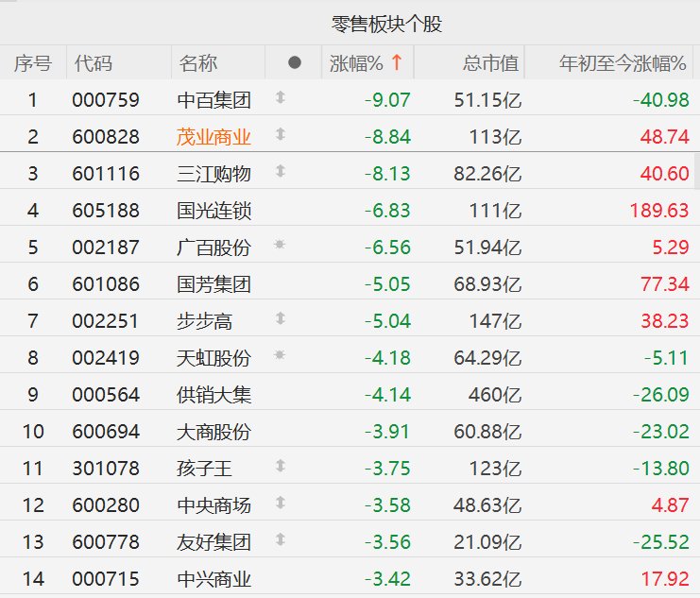Select stock name 国芳集团
The image size is (700, 598).
(x=213, y=284)
